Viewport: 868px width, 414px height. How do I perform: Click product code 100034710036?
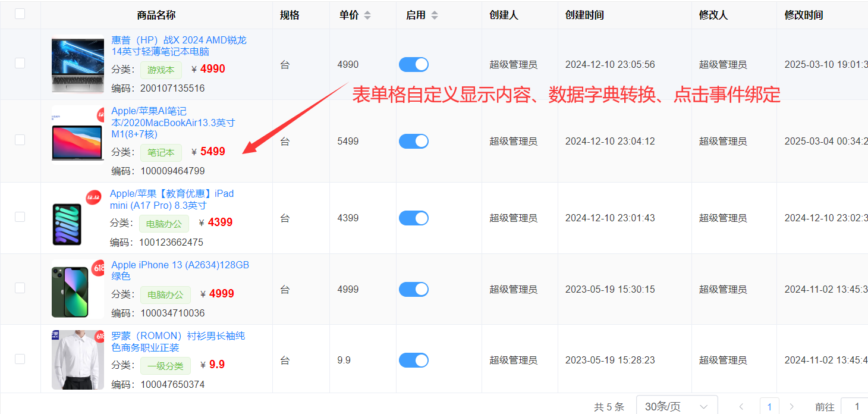[x=172, y=313]
